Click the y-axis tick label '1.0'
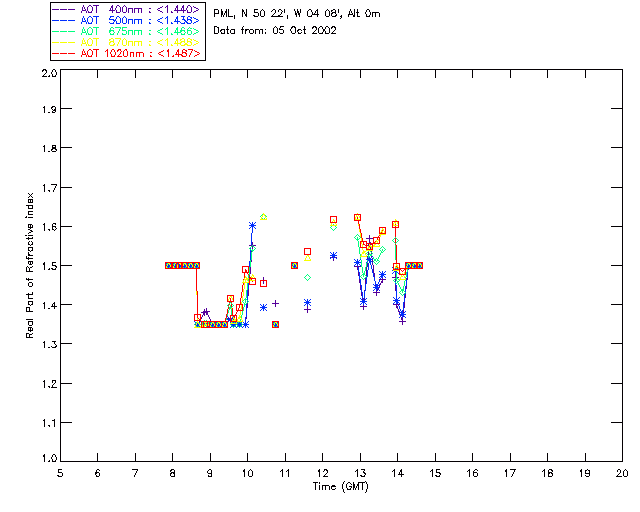This screenshot has width=640, height=512. tap(49, 458)
